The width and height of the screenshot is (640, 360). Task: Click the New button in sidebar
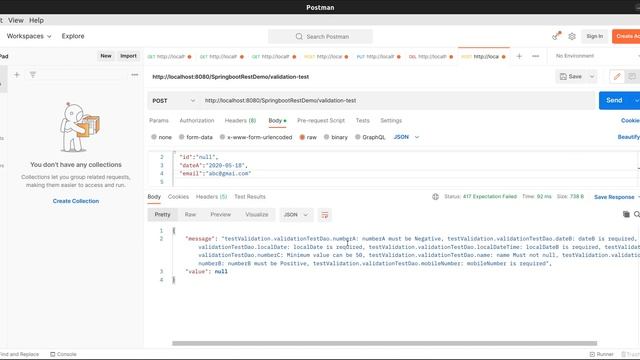tap(106, 56)
